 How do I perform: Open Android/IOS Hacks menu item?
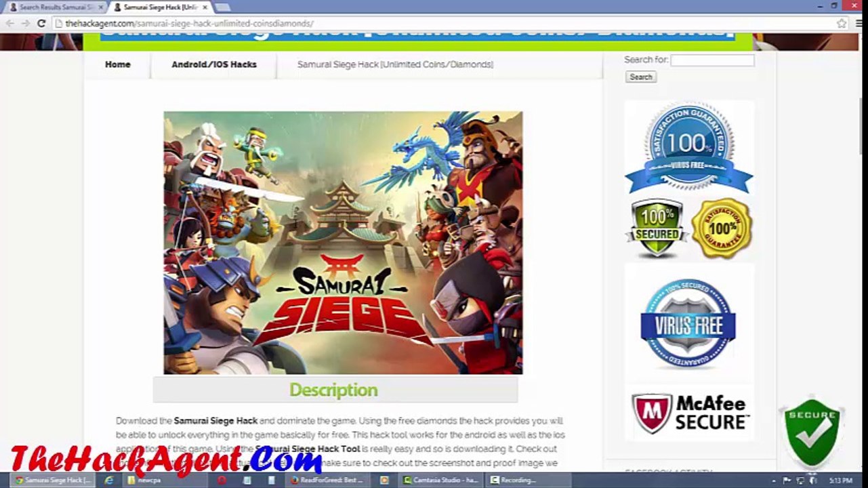click(213, 64)
